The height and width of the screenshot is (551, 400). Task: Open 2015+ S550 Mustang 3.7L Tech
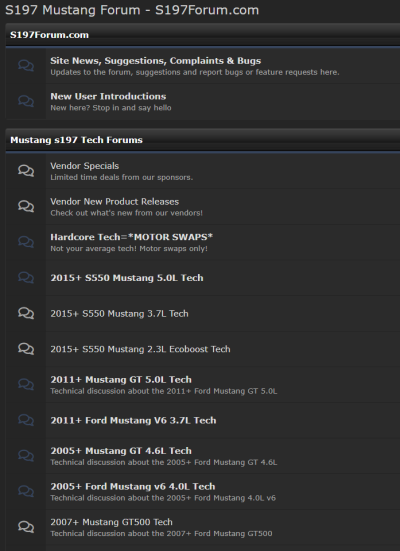tap(119, 313)
